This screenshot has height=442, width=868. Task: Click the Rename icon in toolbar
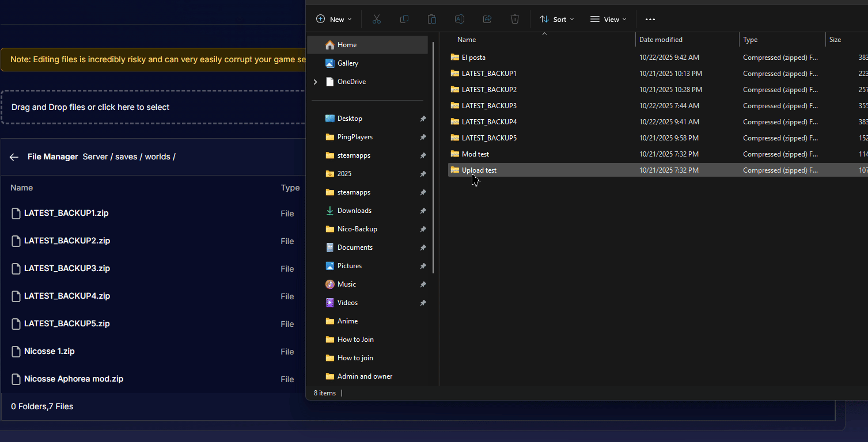tap(460, 19)
